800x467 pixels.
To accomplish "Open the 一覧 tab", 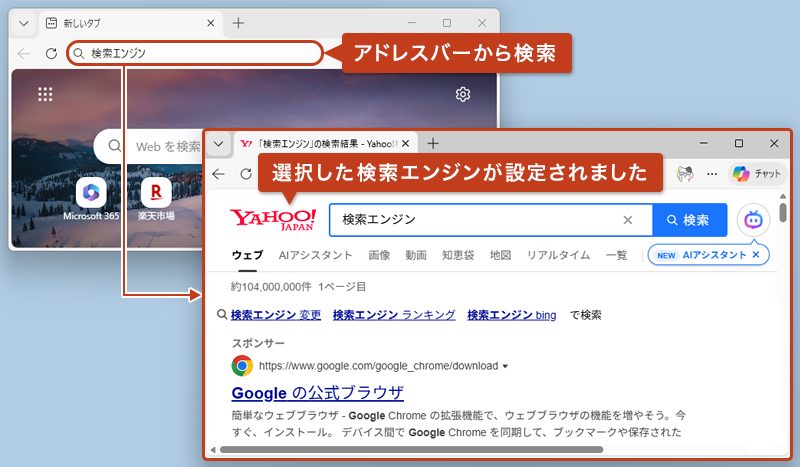I will pyautogui.click(x=616, y=255).
